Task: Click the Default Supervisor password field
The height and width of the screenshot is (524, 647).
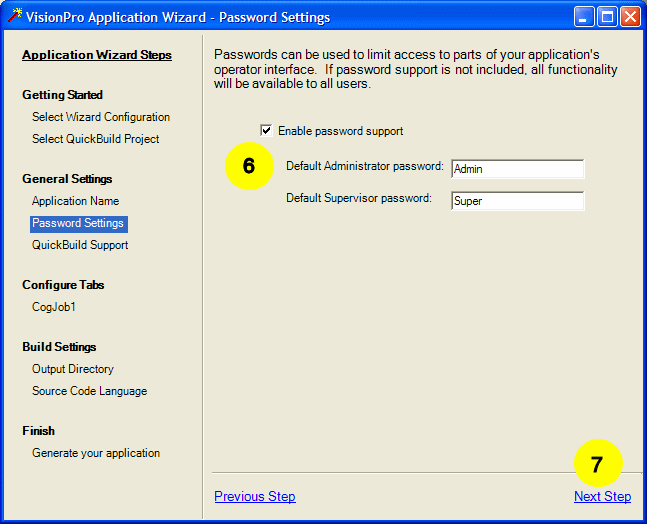Action: point(517,201)
